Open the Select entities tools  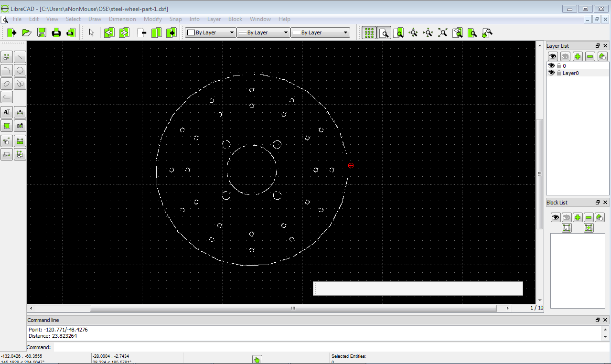pyautogui.click(x=20, y=154)
